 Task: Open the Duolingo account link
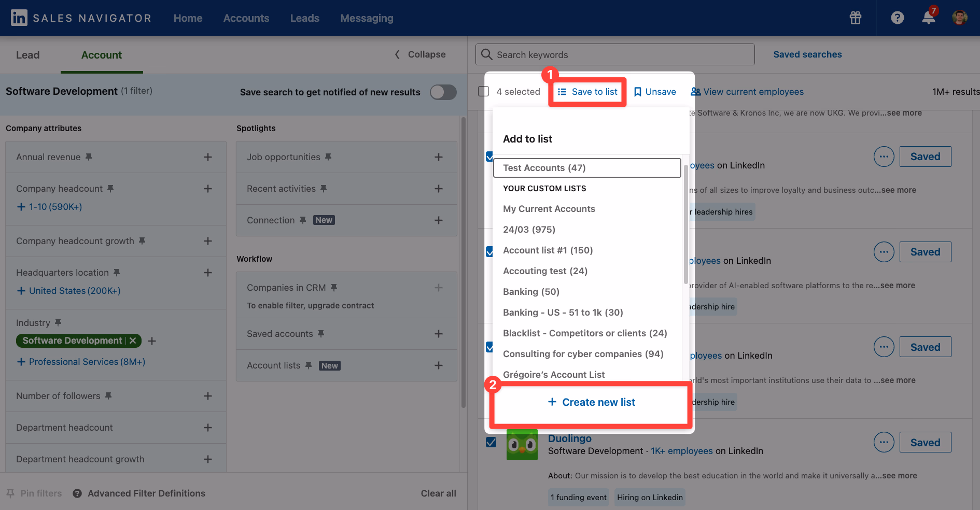click(x=570, y=438)
